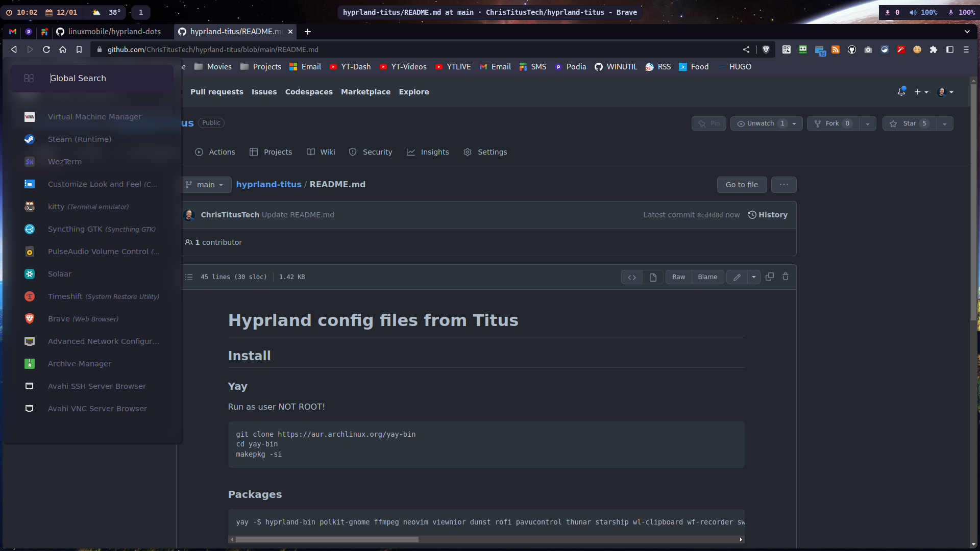Viewport: 980px width, 551px height.
Task: Open README outline list icon
Action: (189, 277)
